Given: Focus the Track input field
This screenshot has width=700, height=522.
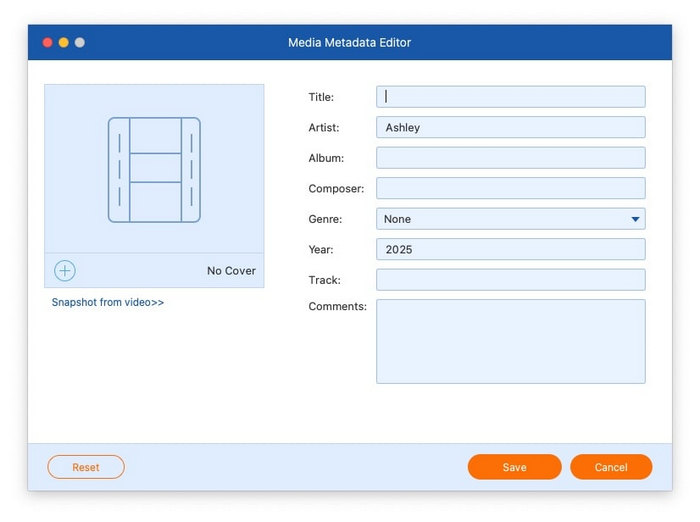Looking at the screenshot, I should tap(510, 280).
